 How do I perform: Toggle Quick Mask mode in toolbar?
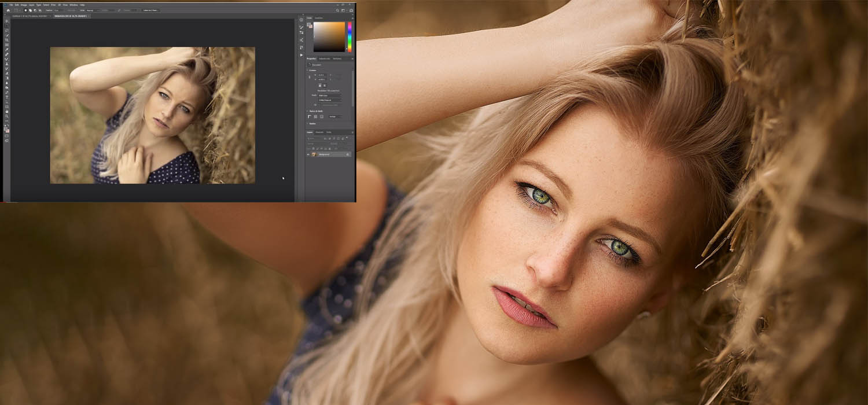7,135
